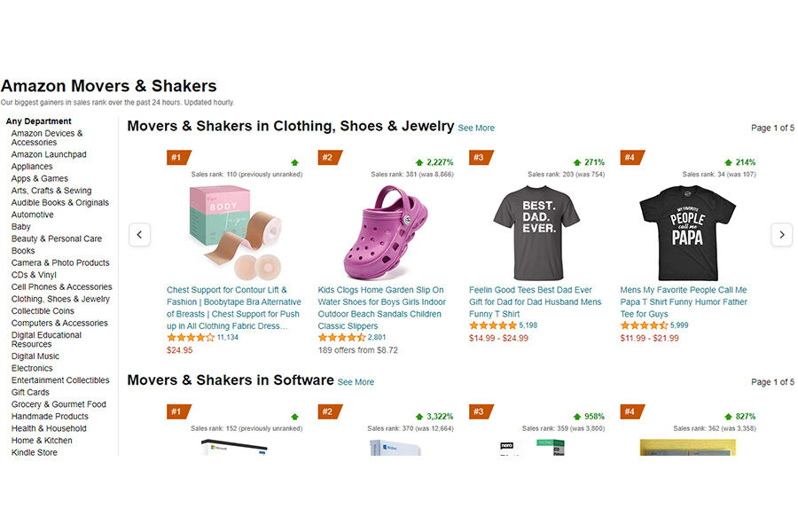Select Baby category in department sidebar

click(20, 226)
